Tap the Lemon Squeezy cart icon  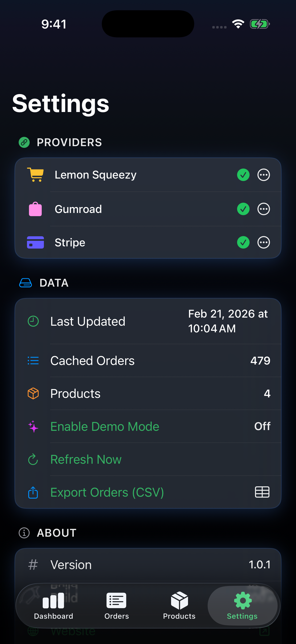click(x=35, y=175)
